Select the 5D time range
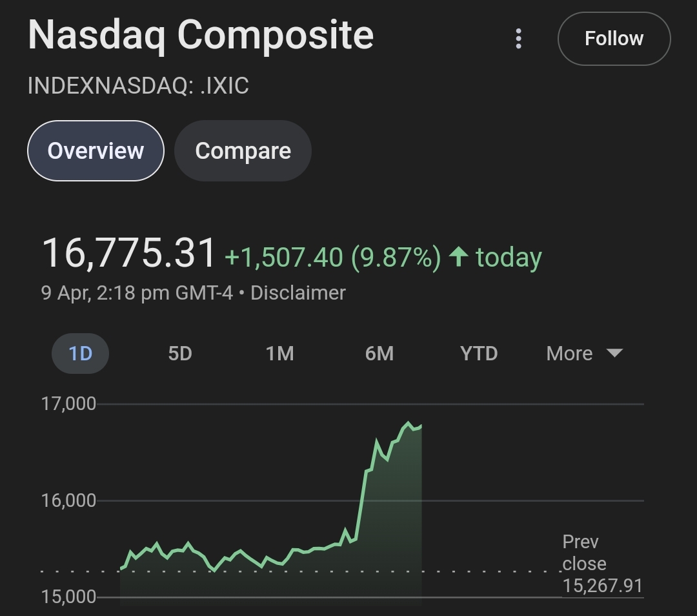This screenshot has width=697, height=616. 180,353
